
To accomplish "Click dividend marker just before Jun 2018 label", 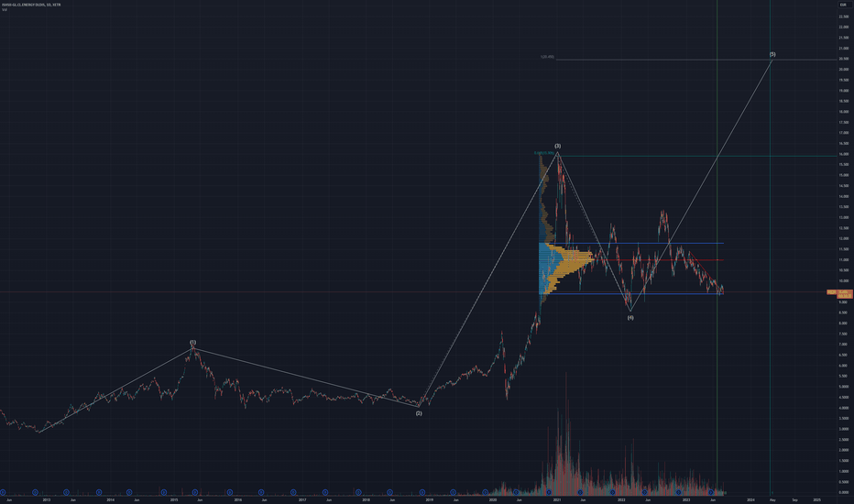I will 390,492.
